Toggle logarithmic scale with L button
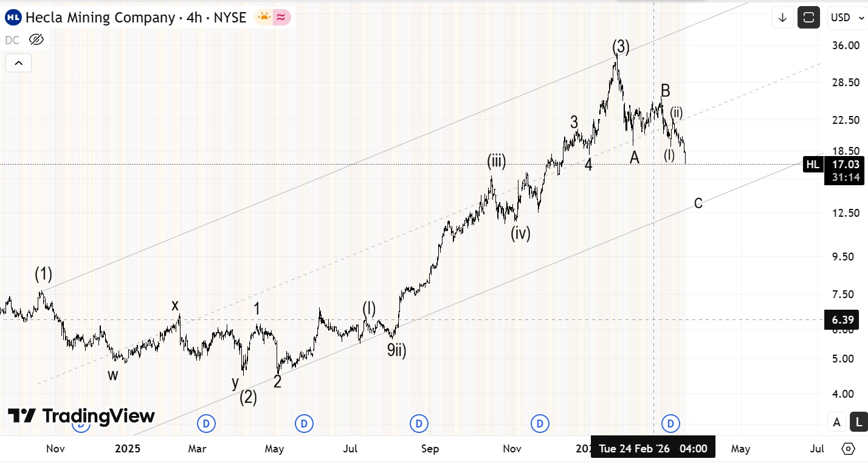Image resolution: width=868 pixels, height=470 pixels. (x=858, y=422)
